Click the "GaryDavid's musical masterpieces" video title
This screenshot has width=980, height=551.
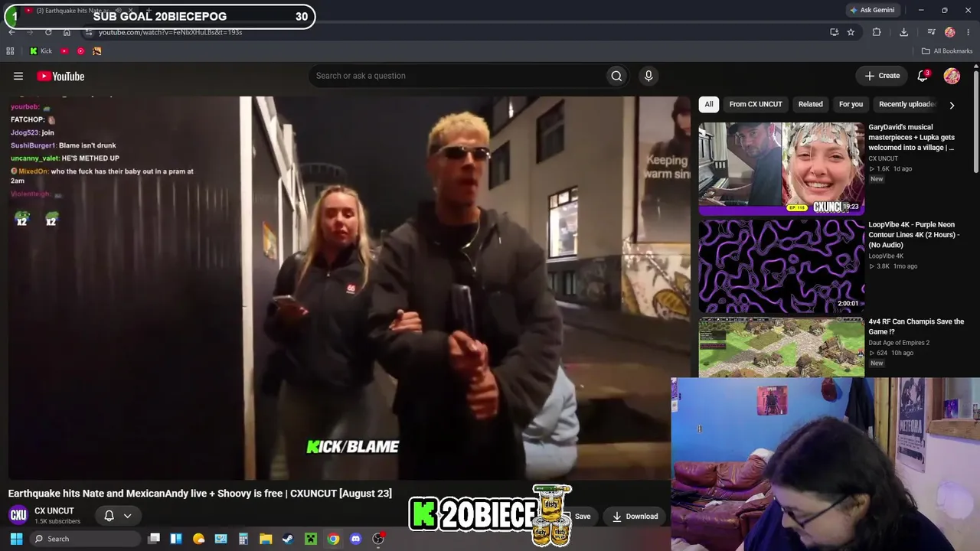(911, 138)
